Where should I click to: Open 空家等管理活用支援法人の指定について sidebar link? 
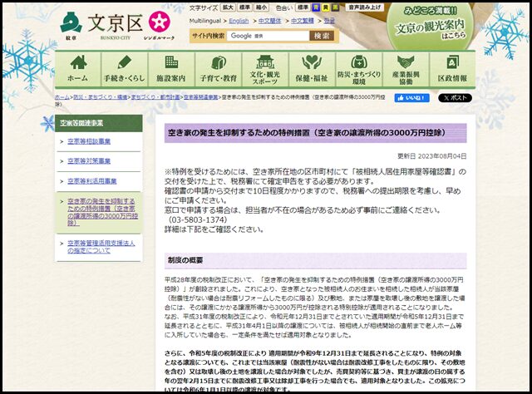[101, 247]
